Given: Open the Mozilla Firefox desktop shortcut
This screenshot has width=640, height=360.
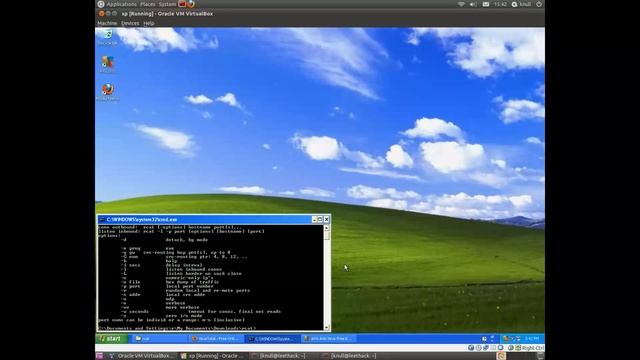Looking at the screenshot, I should [108, 92].
